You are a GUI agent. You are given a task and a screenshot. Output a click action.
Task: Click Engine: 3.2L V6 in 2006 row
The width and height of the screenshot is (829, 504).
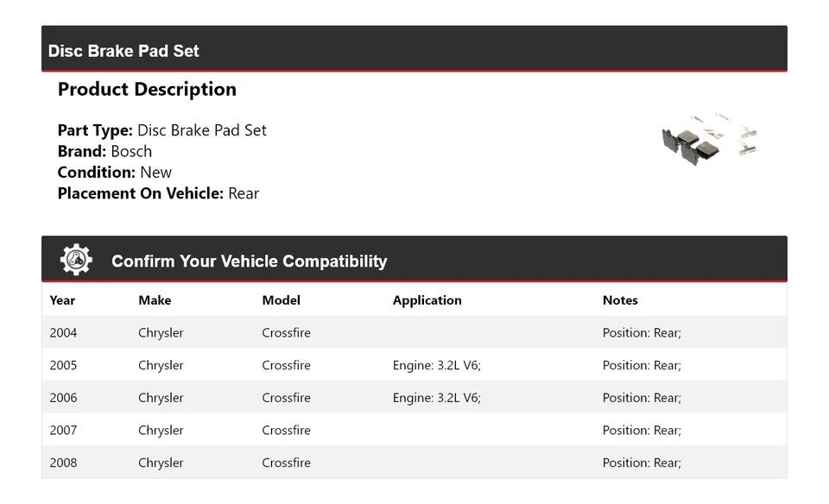(x=436, y=398)
